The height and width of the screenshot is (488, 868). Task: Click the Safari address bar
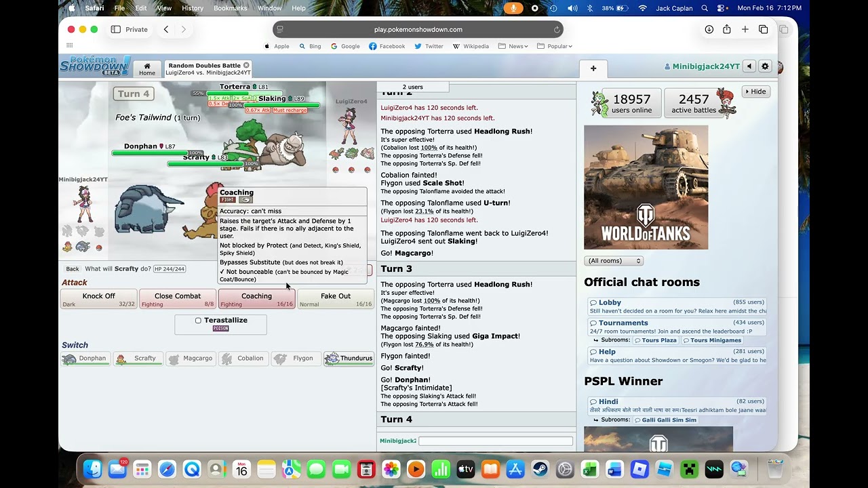(x=418, y=29)
